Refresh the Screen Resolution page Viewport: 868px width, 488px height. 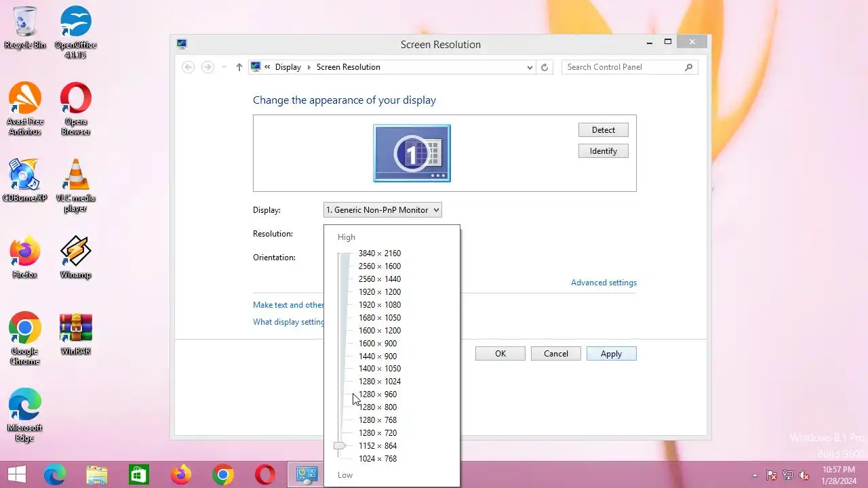pos(545,67)
